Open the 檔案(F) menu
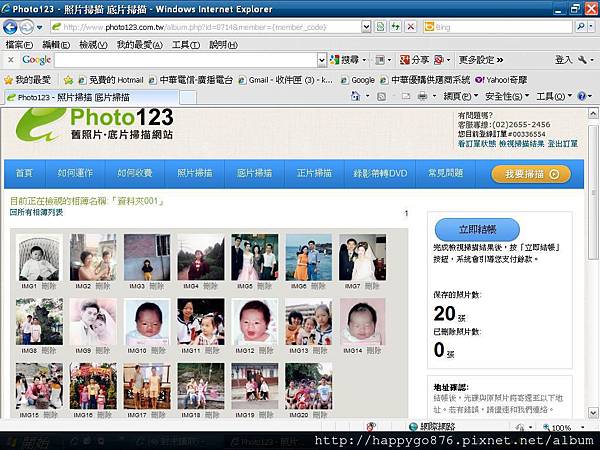The image size is (600, 450). pyautogui.click(x=19, y=45)
